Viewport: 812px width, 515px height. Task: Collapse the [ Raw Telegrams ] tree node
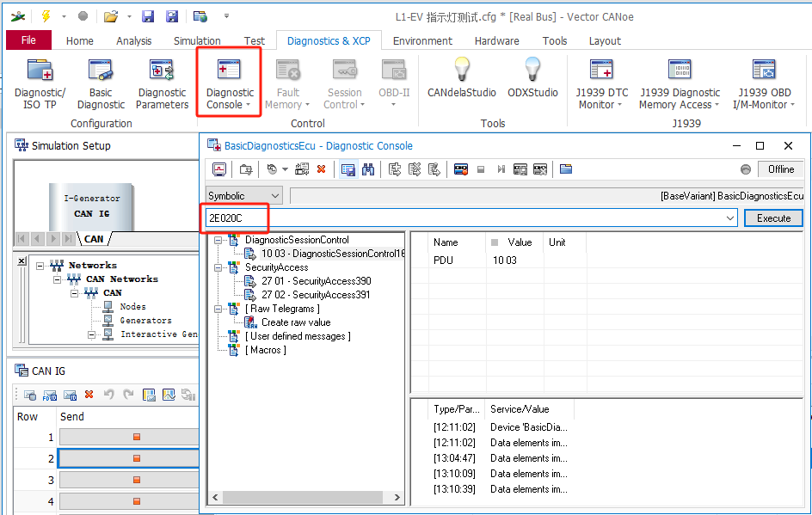[x=218, y=309]
